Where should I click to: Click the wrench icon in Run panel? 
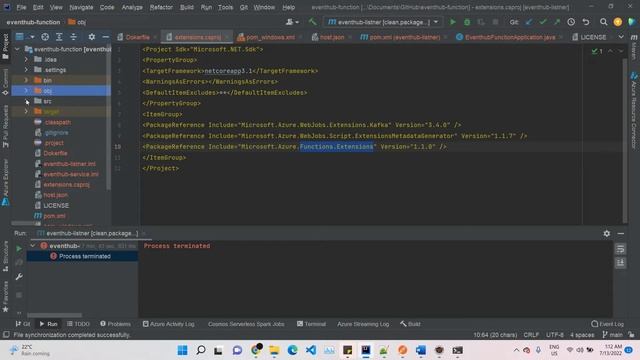tap(19, 277)
